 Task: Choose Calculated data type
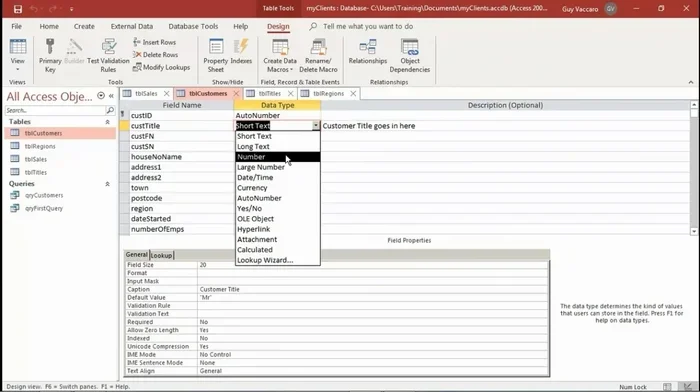278,250
